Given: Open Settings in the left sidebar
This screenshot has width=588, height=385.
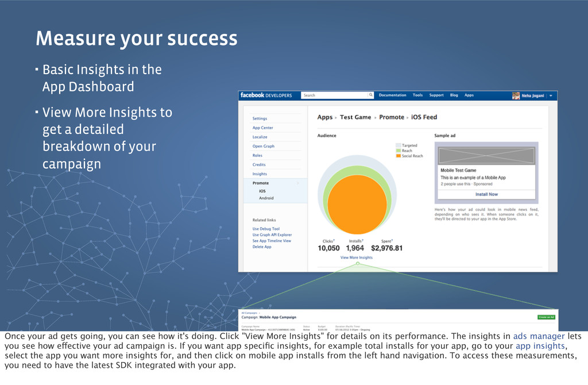Looking at the screenshot, I should pyautogui.click(x=260, y=118).
